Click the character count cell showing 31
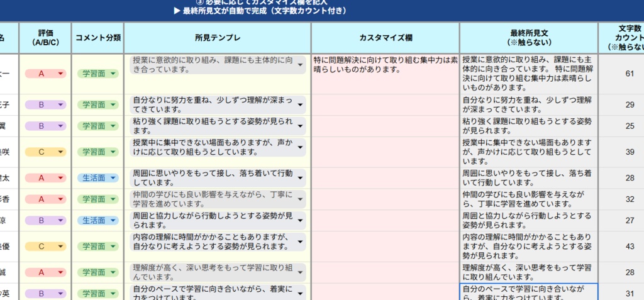644x300 pixels. [x=621, y=292]
